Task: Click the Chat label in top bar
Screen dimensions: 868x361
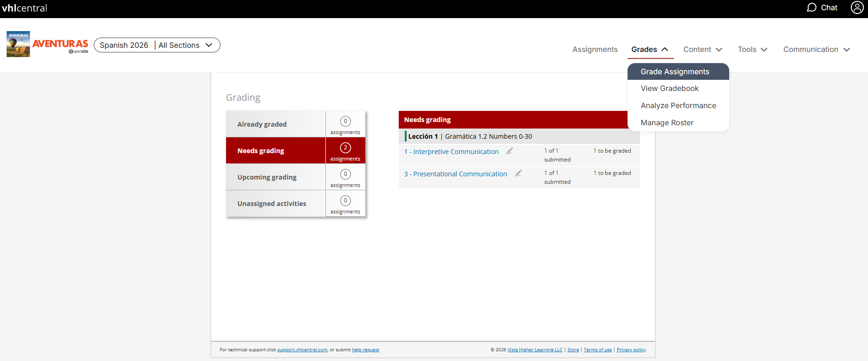Action: 829,7
